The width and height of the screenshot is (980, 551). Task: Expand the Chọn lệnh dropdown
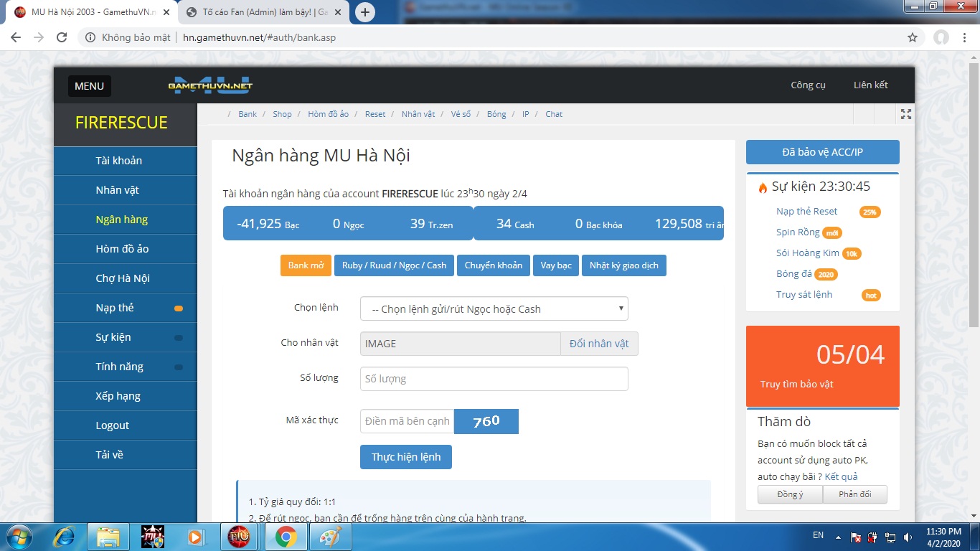(x=494, y=309)
